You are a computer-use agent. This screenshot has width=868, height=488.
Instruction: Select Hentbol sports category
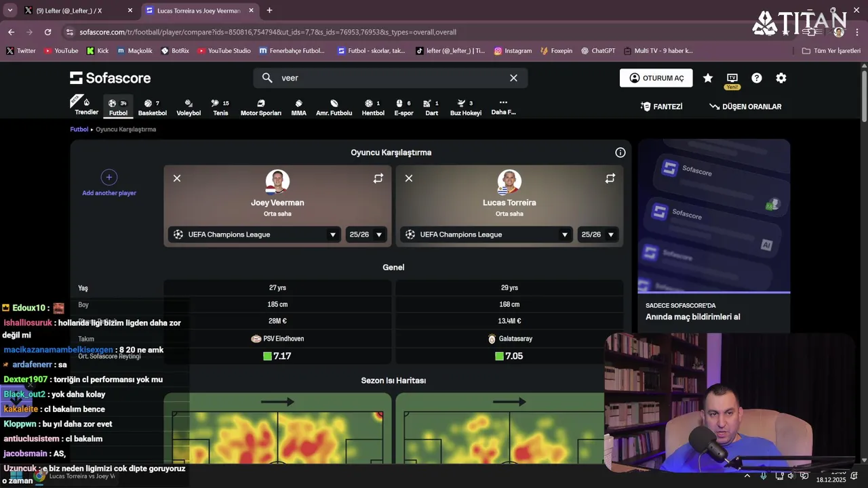[x=373, y=107]
